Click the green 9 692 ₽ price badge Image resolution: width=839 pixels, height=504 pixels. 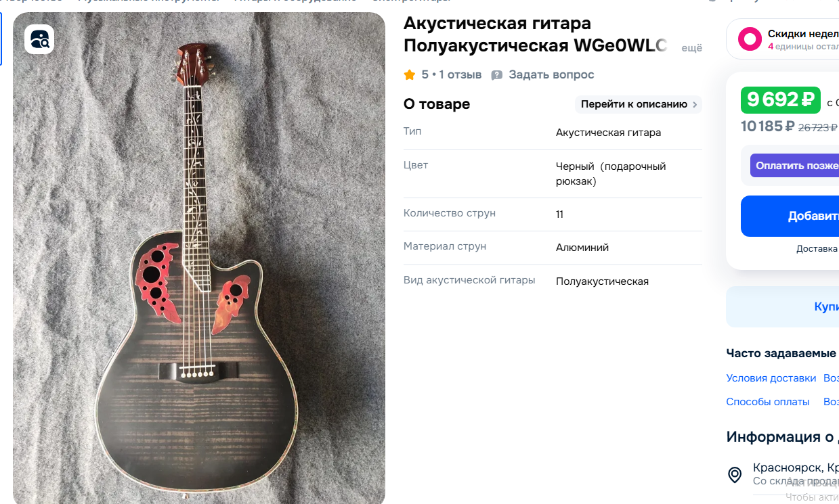pyautogui.click(x=781, y=100)
